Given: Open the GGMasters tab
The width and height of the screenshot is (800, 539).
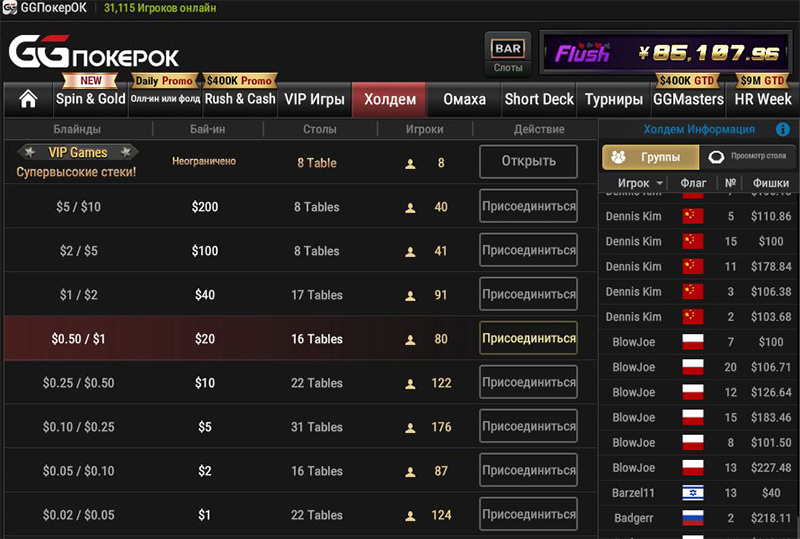Looking at the screenshot, I should pyautogui.click(x=688, y=99).
